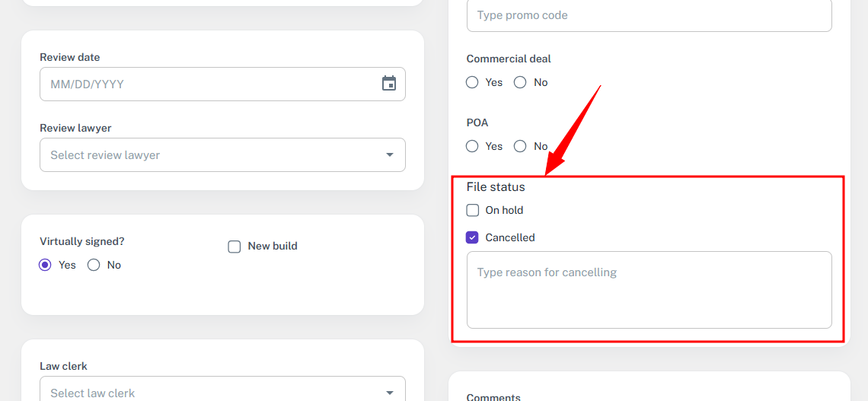The image size is (868, 401).
Task: Choose Yes for Commercial deal
Action: 472,82
